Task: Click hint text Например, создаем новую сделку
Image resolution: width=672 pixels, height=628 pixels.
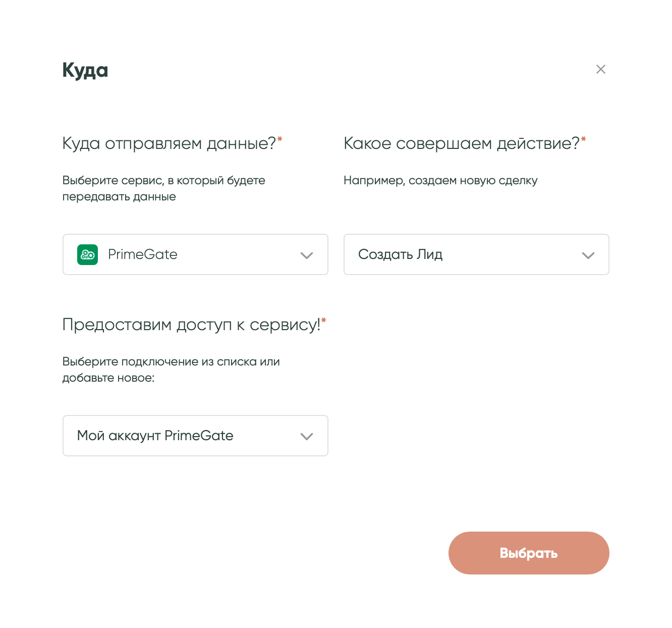Action: [x=440, y=181]
